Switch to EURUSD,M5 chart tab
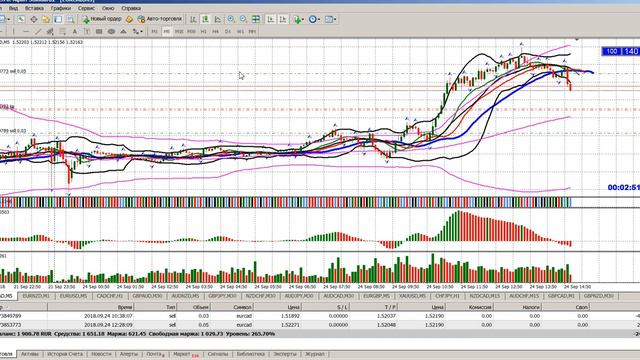 73,296
